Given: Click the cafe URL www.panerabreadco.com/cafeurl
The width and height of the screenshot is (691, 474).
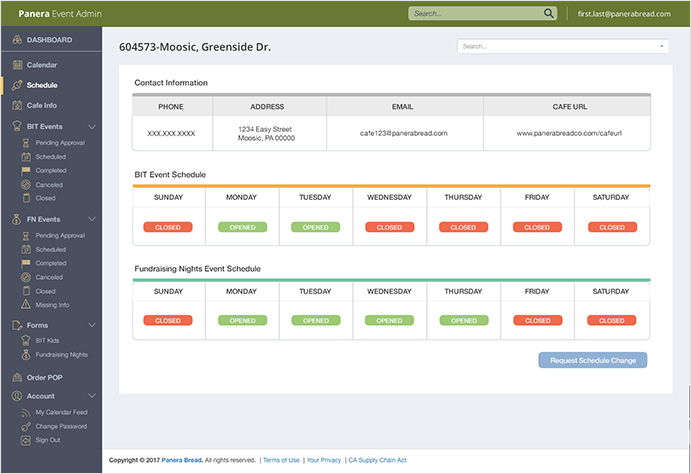Looking at the screenshot, I should pyautogui.click(x=569, y=133).
